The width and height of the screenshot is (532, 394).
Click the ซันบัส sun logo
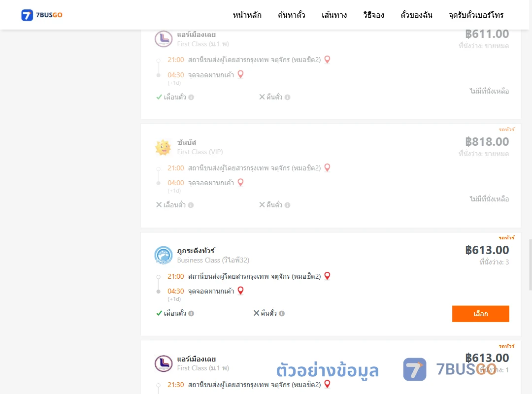[163, 147]
